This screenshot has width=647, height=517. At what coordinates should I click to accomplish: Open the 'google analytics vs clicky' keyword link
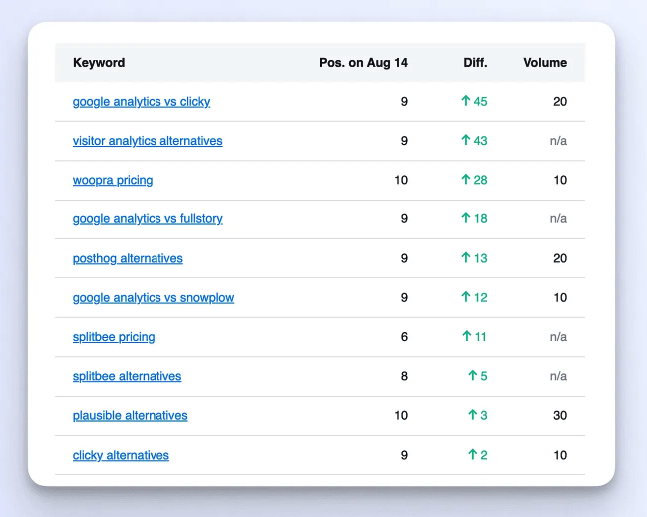pos(141,102)
